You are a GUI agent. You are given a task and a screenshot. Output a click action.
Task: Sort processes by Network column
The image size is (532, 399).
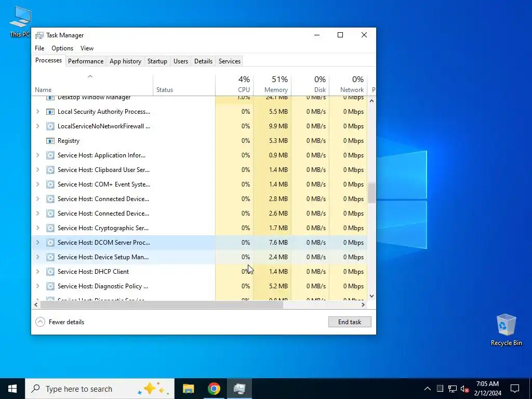click(348, 85)
